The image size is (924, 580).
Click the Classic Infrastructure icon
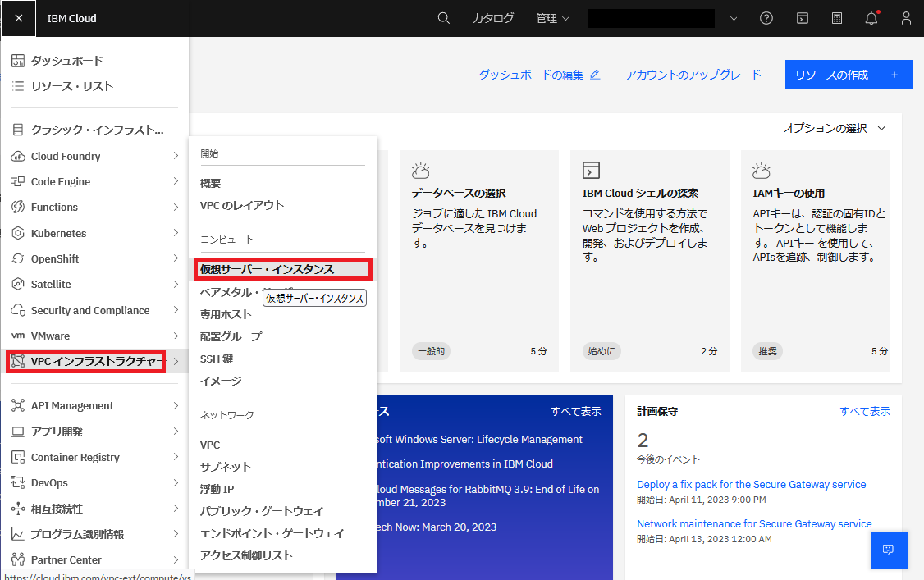click(x=18, y=130)
